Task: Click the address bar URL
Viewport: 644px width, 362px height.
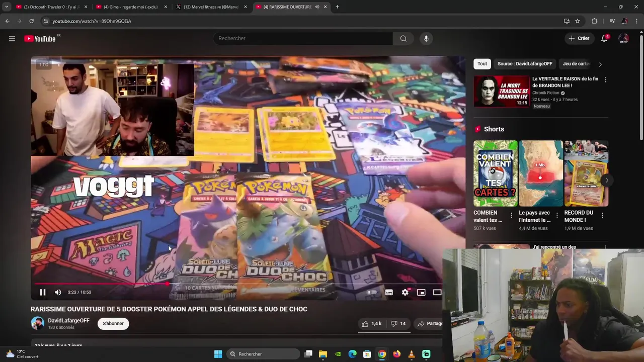Action: pos(92,21)
